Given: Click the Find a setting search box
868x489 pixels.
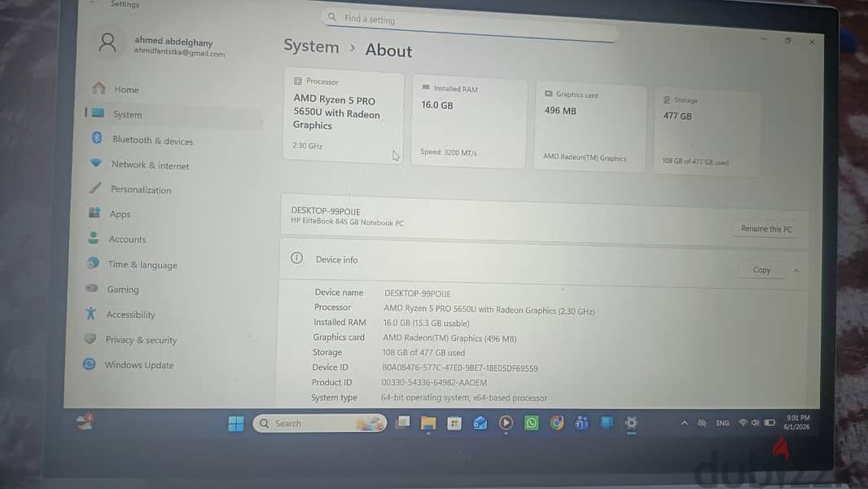Looking at the screenshot, I should (x=470, y=24).
